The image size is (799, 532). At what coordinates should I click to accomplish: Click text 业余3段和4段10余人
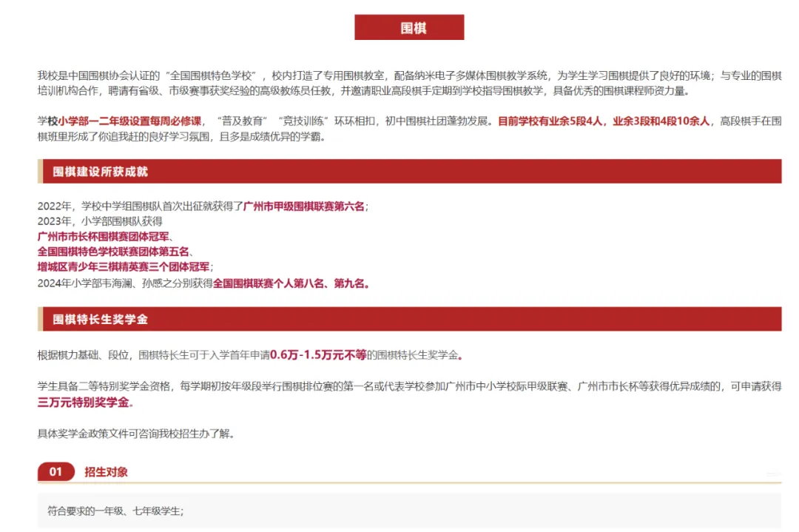[x=661, y=121]
